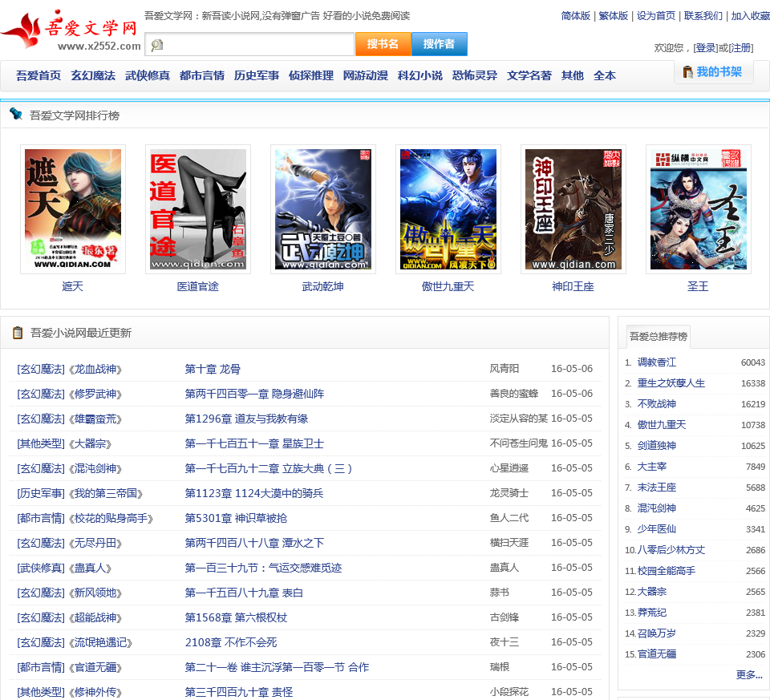Select the 吾爱总推荐榜 tab
This screenshot has width=770, height=700.
pyautogui.click(x=658, y=336)
